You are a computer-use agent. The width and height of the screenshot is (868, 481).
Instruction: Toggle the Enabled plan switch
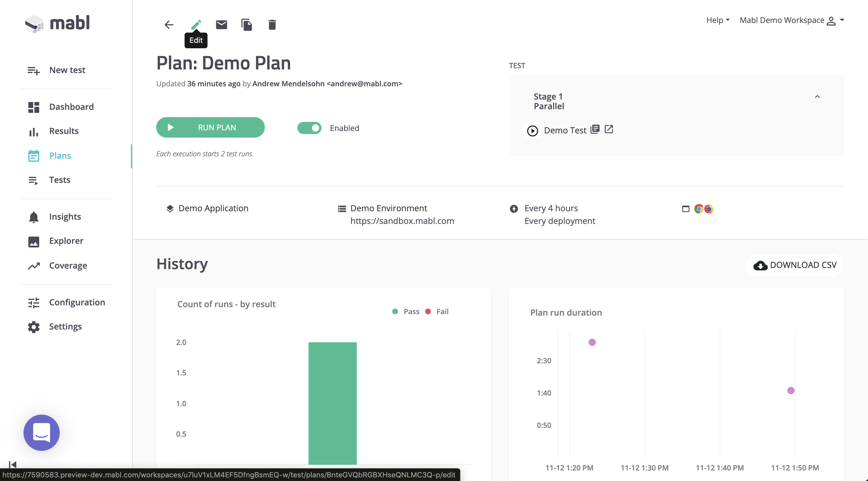click(x=309, y=128)
